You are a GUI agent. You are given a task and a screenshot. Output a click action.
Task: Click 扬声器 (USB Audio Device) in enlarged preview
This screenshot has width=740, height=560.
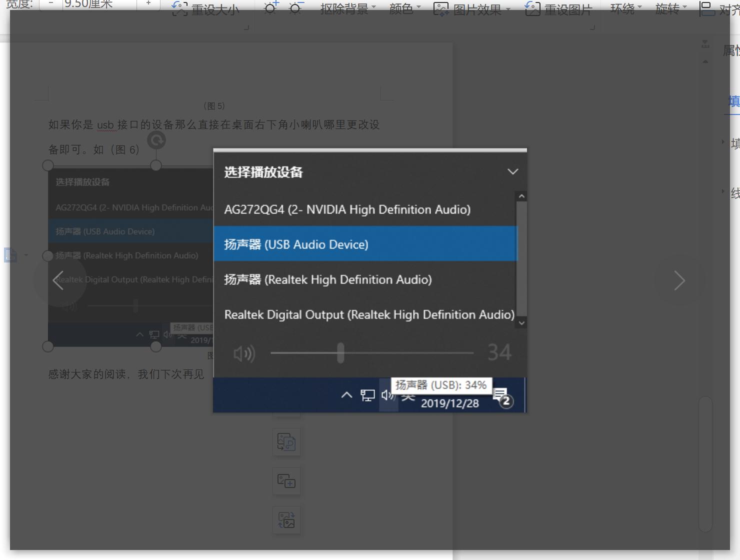pyautogui.click(x=365, y=244)
